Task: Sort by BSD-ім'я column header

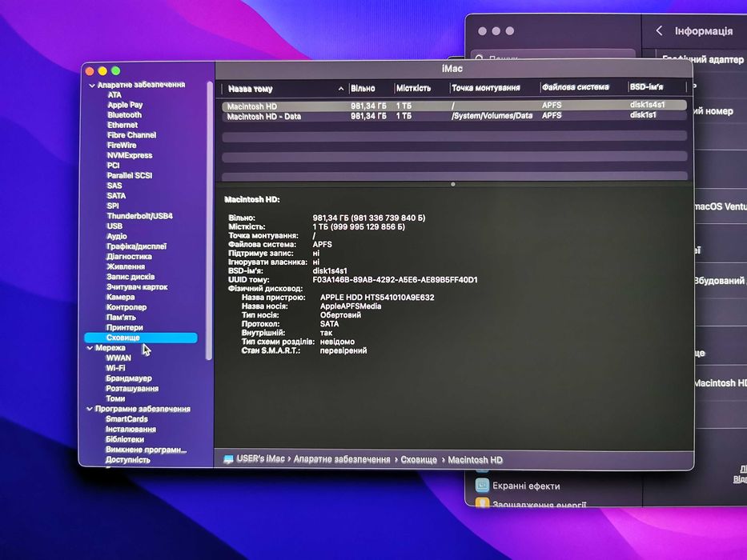Action: tap(646, 86)
